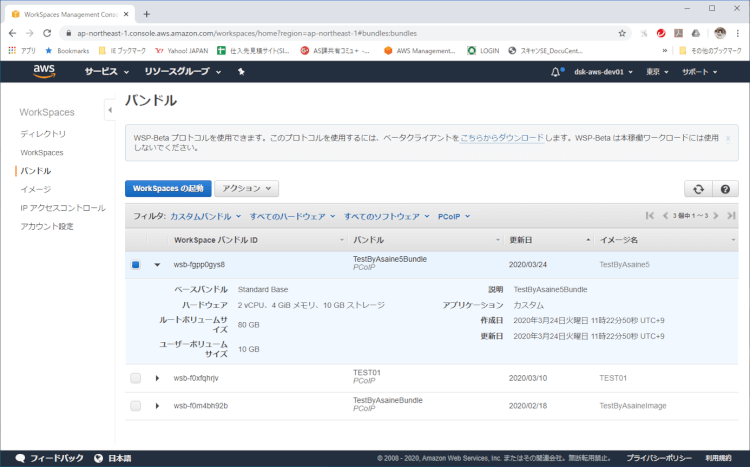Go to the first page of results
The height and width of the screenshot is (467, 750).
click(x=650, y=216)
